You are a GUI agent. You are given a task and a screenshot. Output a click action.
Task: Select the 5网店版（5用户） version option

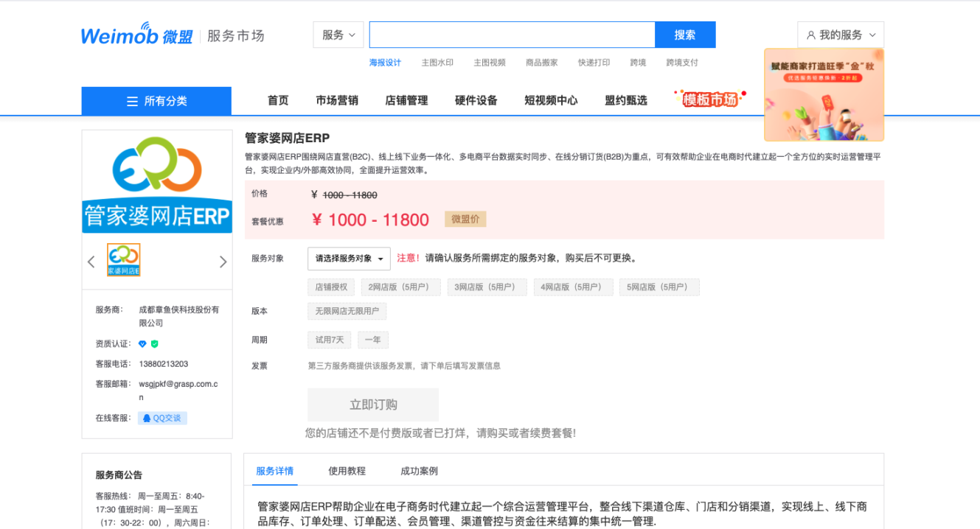tap(659, 287)
